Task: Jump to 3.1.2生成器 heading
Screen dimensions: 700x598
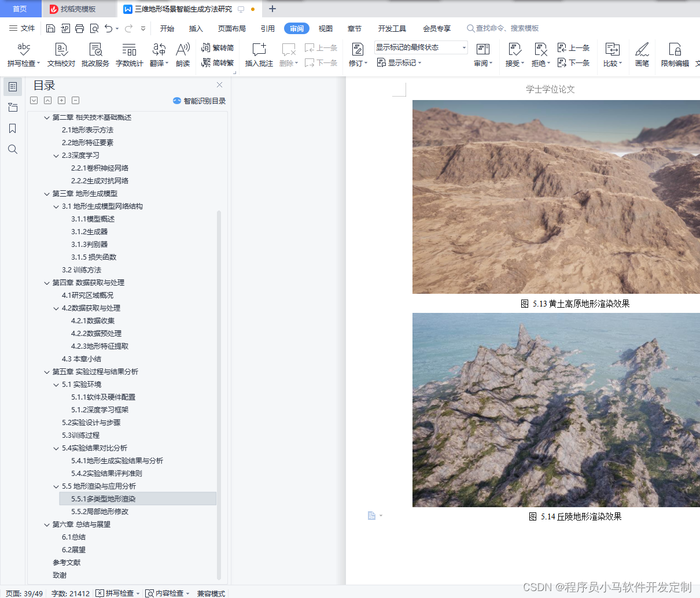Action: (90, 232)
